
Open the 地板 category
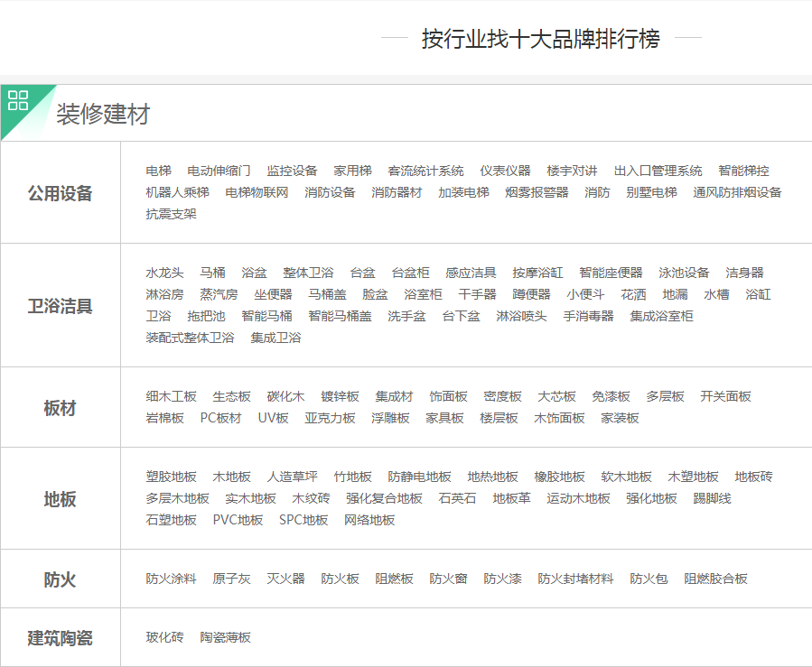pos(60,499)
